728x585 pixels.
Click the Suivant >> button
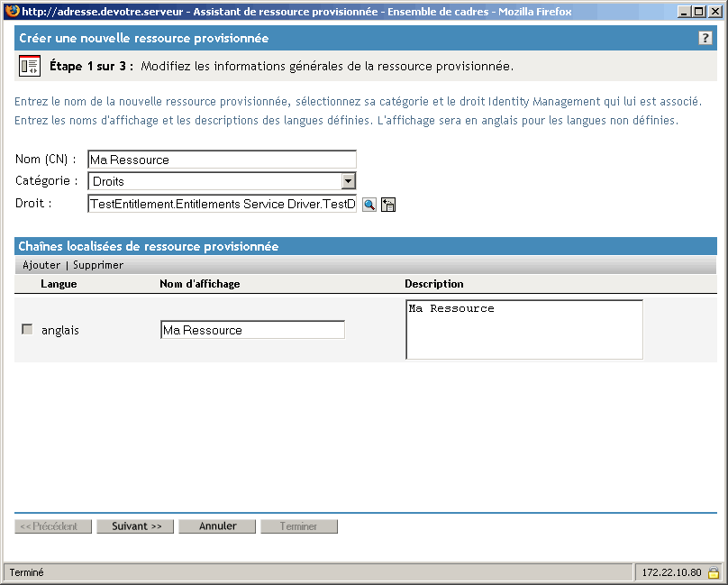[x=135, y=526]
